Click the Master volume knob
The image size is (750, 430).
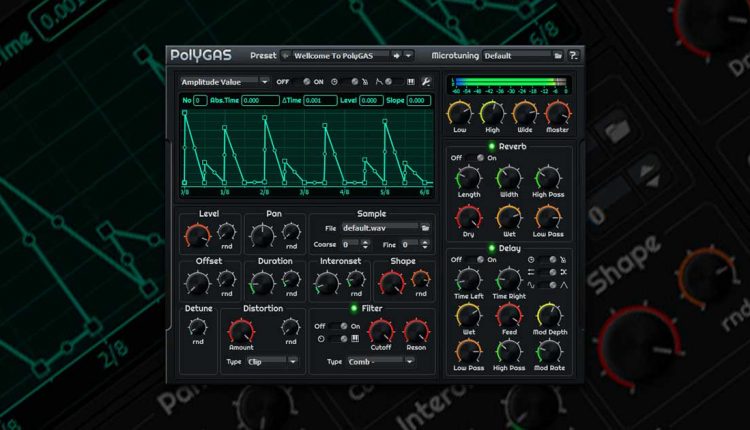coord(557,113)
